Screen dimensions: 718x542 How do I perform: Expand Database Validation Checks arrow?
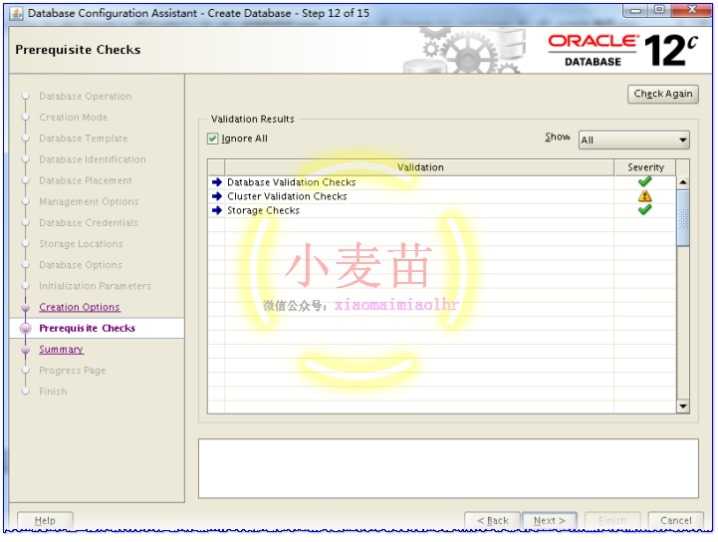[x=217, y=182]
